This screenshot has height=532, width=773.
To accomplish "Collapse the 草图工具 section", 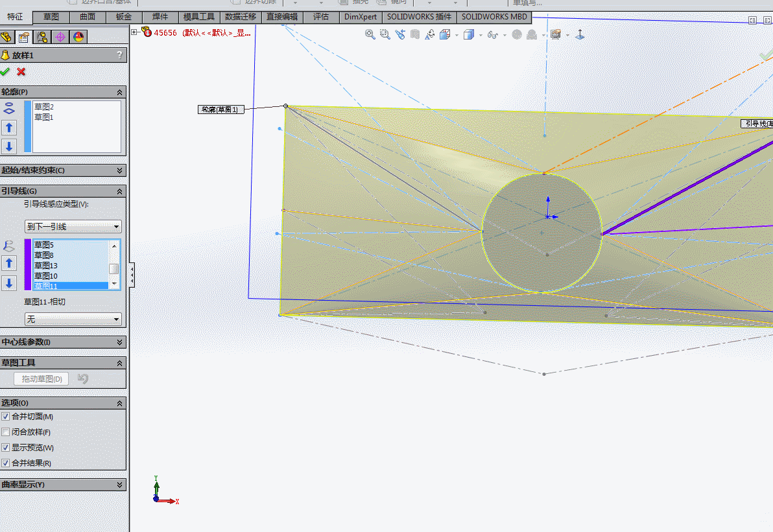I will (119, 363).
